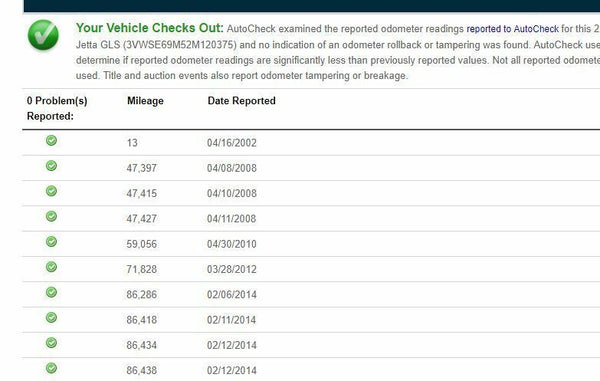Screen dimensions: 600x381
Task: Click the VIN 3VWSE69M52M120375 text
Action: point(179,45)
